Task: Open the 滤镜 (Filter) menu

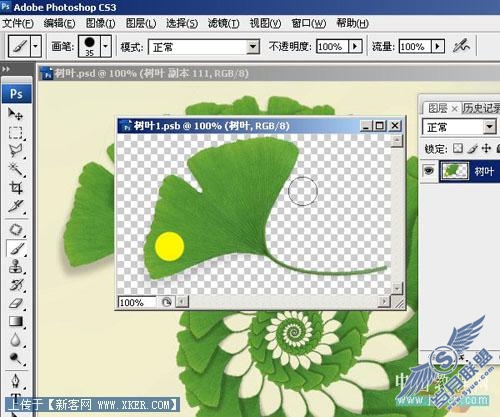Action: [x=223, y=23]
